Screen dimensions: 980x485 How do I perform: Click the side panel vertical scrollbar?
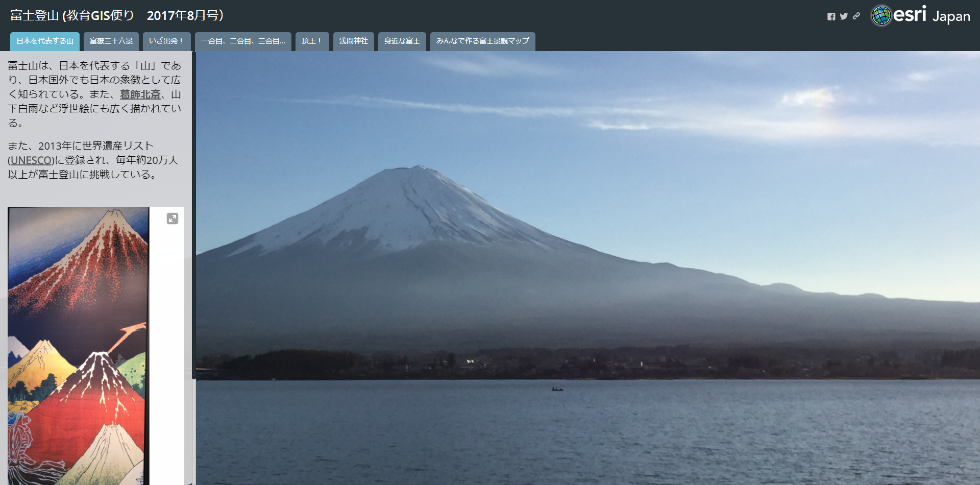(194, 214)
